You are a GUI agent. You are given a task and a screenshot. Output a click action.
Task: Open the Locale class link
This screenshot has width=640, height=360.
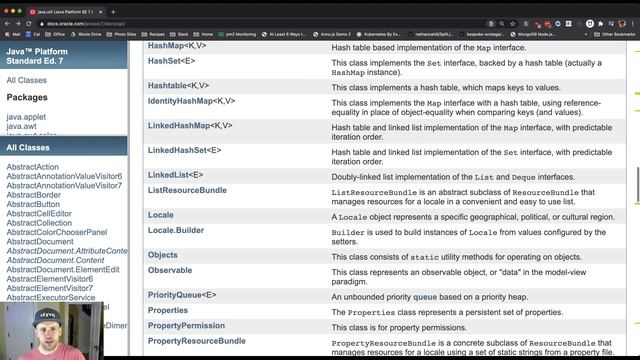click(x=160, y=215)
